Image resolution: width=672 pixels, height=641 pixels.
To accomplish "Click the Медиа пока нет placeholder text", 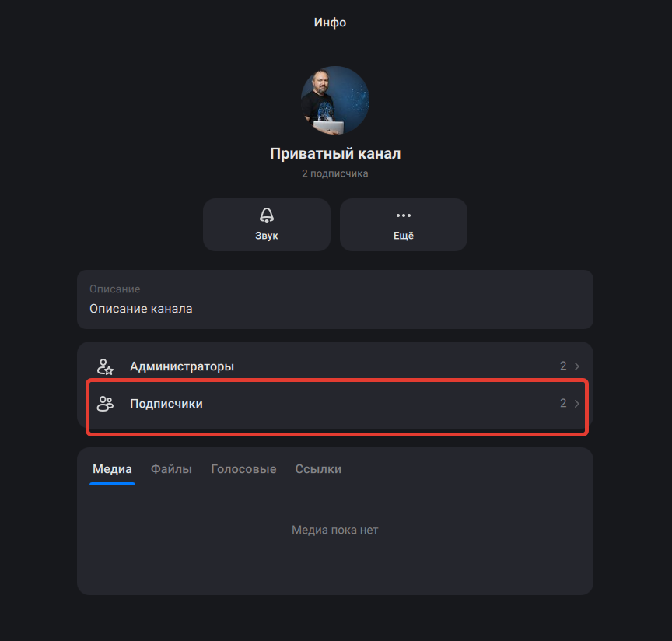I will [x=334, y=529].
